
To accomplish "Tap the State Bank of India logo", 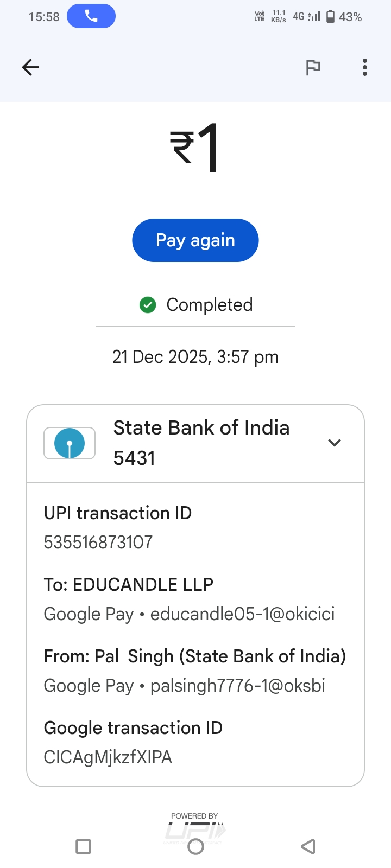I will point(70,443).
